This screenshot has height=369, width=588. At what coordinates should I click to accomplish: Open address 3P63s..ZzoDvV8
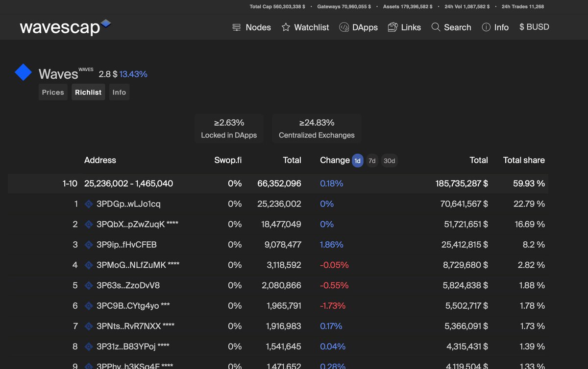tap(128, 285)
